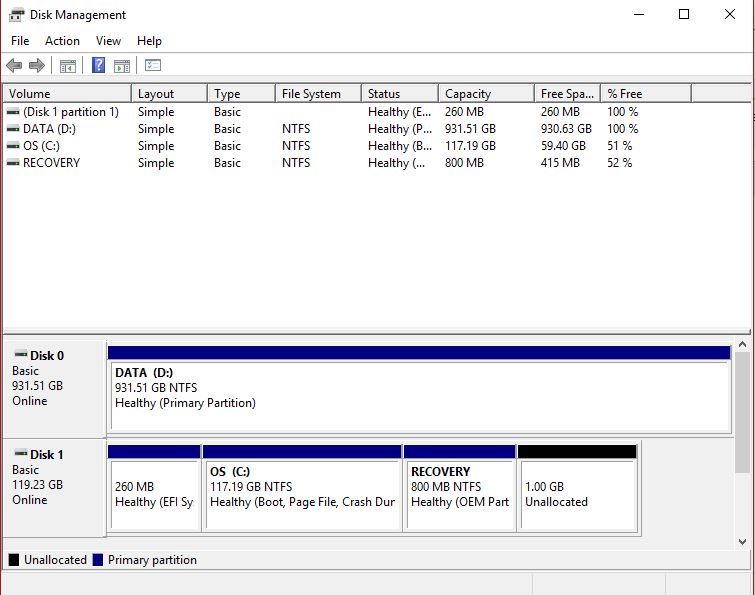The width and height of the screenshot is (755, 595).
Task: Sort by the Type column header
Action: pos(242,93)
